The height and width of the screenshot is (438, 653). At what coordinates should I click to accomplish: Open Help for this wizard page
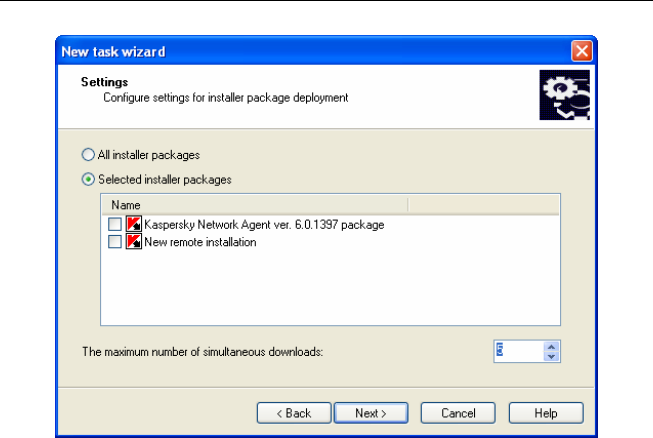(x=546, y=413)
